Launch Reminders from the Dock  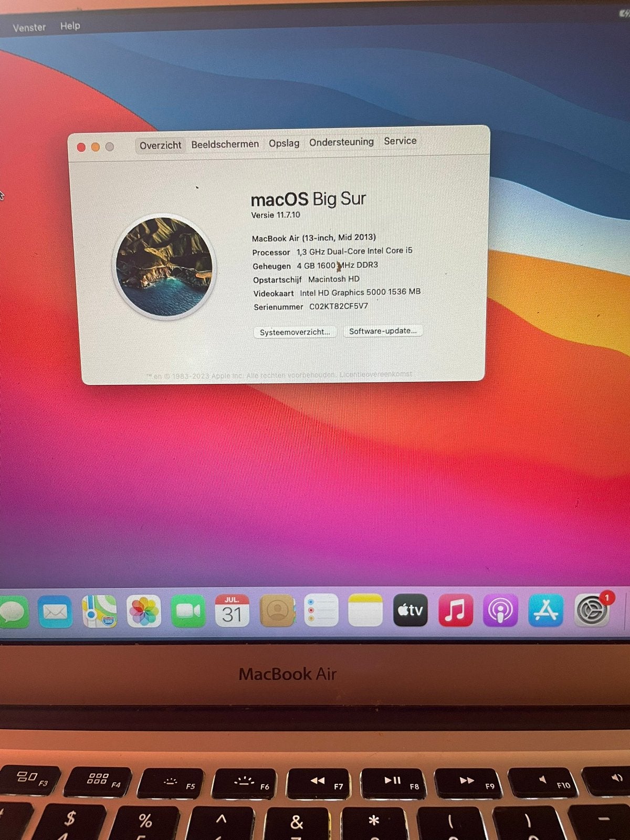(x=321, y=610)
